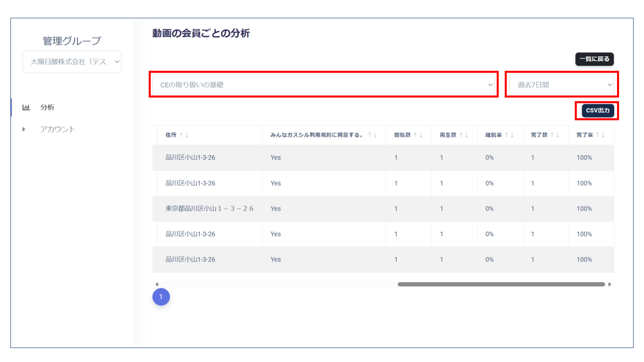
Task: Click the left scroll arrow under the table
Action: [157, 284]
